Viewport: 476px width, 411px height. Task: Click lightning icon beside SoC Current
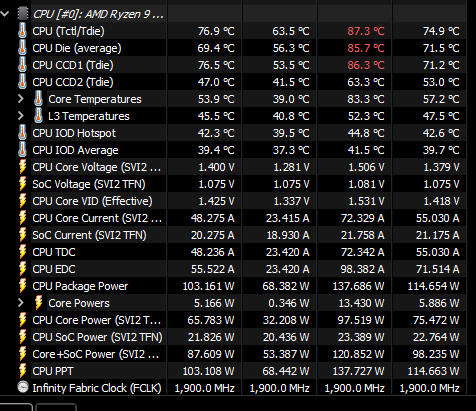tap(22, 235)
